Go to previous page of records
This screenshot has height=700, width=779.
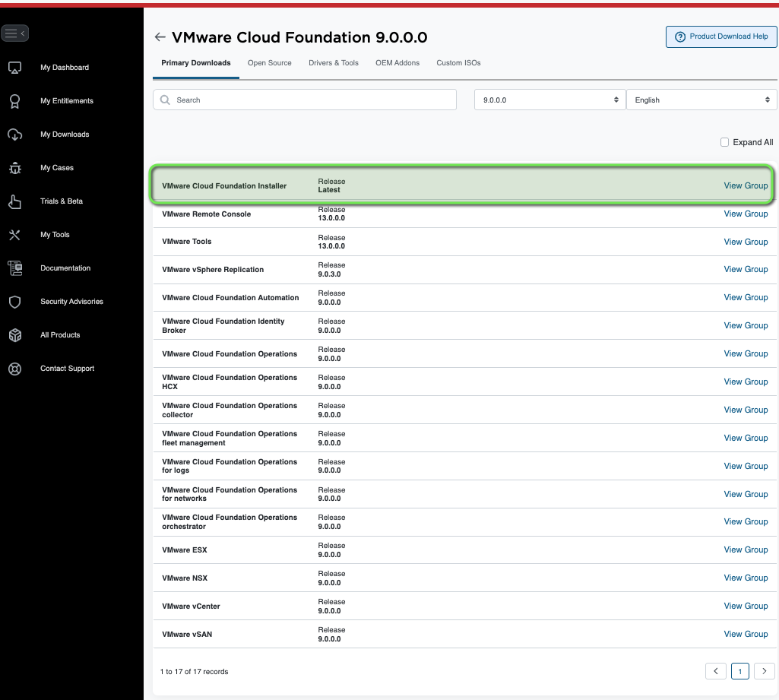pyautogui.click(x=715, y=670)
